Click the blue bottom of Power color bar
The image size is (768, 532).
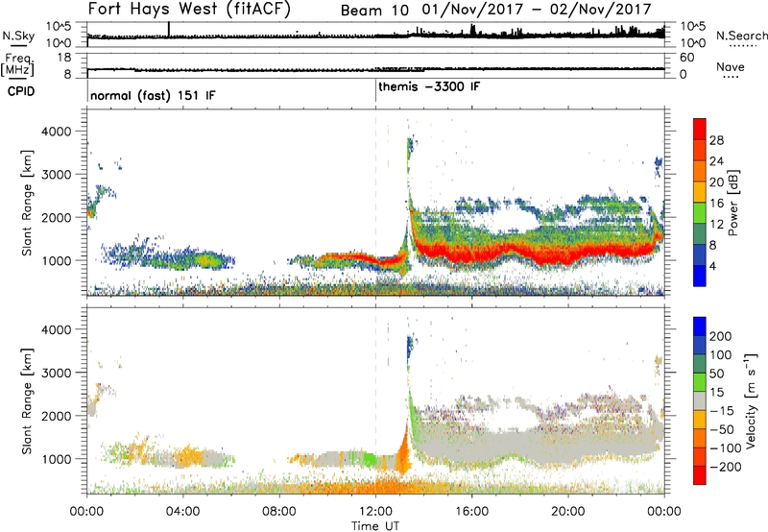pyautogui.click(x=700, y=276)
